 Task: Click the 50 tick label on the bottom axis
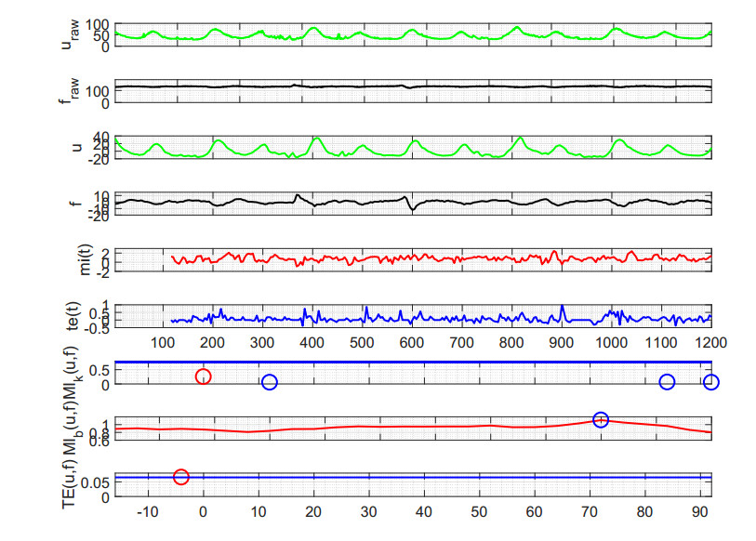click(479, 512)
